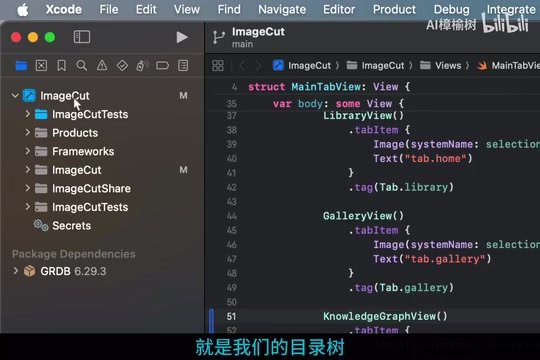This screenshot has height=360, width=540.
Task: Open the File menu
Action: click(109, 9)
